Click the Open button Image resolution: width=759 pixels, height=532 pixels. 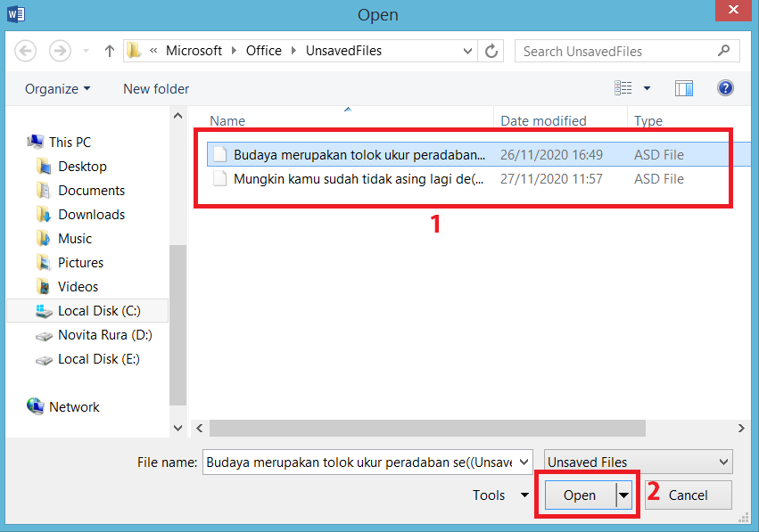580,495
